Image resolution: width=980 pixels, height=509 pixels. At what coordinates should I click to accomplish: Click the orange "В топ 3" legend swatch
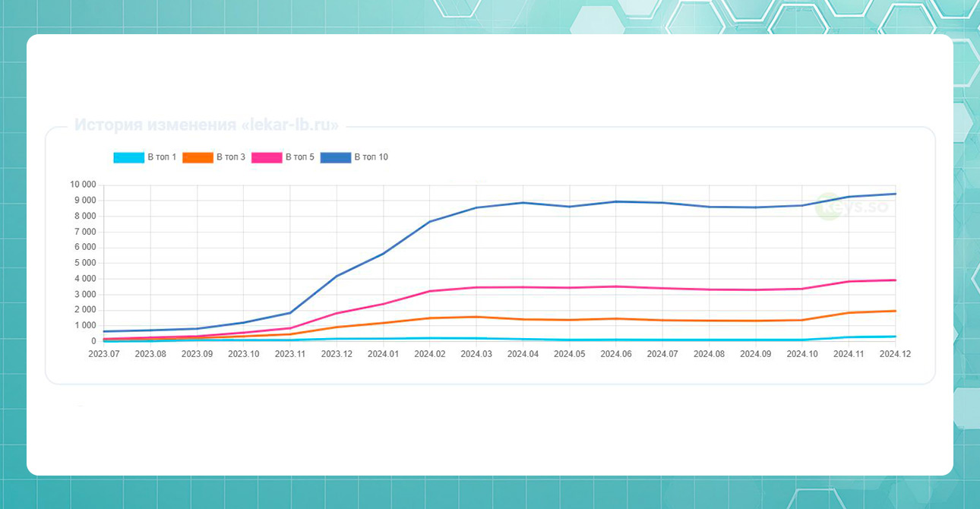coord(198,157)
